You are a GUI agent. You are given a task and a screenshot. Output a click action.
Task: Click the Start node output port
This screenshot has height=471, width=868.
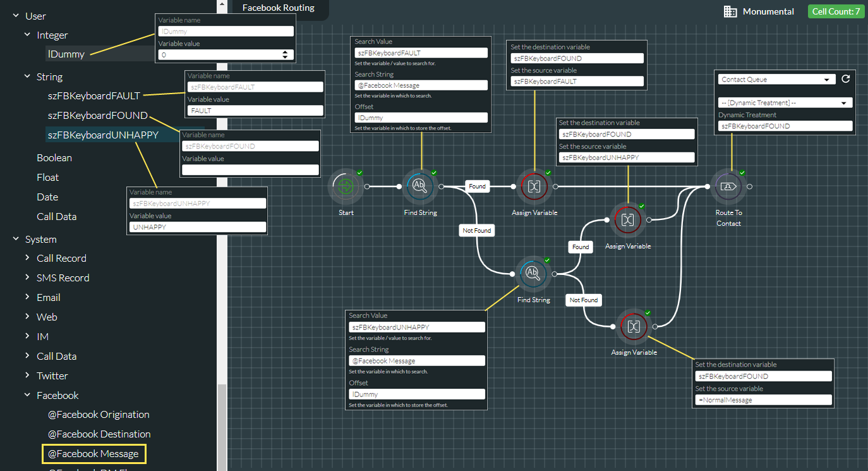coord(367,187)
